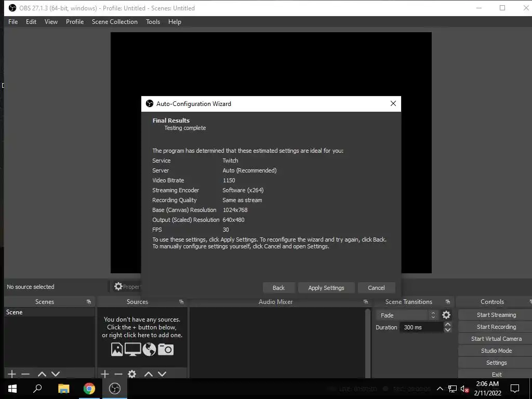Open the Profile menu

75,22
